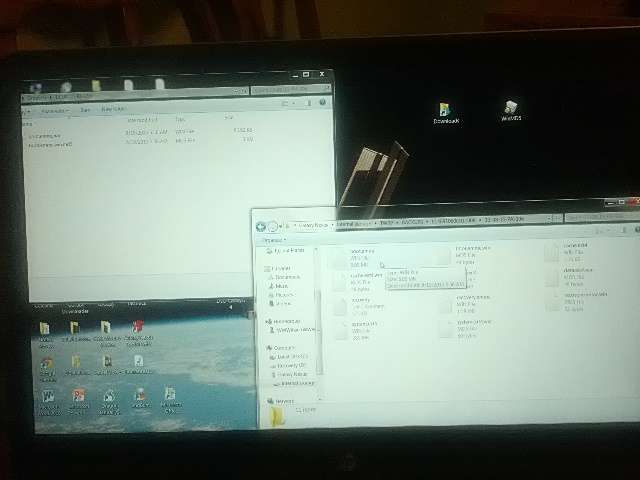Open the Share with dropdown in the upper Explorer window
The image size is (640, 480).
(53, 110)
